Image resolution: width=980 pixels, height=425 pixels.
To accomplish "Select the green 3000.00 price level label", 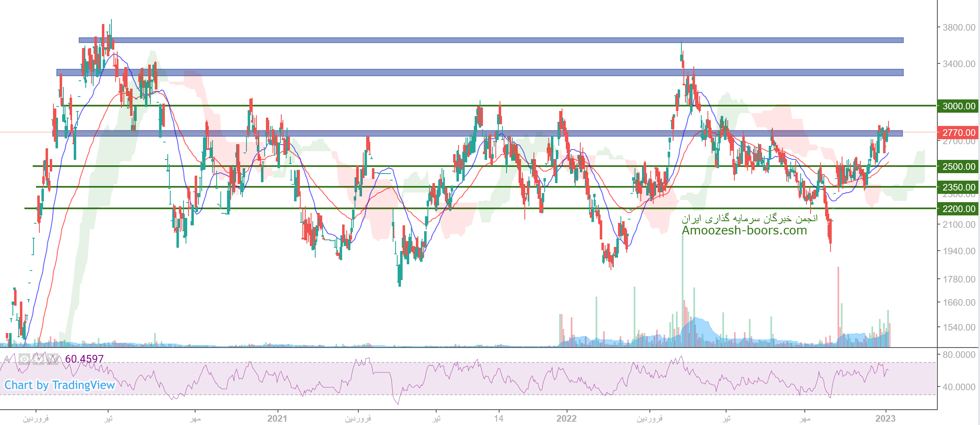I will pyautogui.click(x=958, y=106).
